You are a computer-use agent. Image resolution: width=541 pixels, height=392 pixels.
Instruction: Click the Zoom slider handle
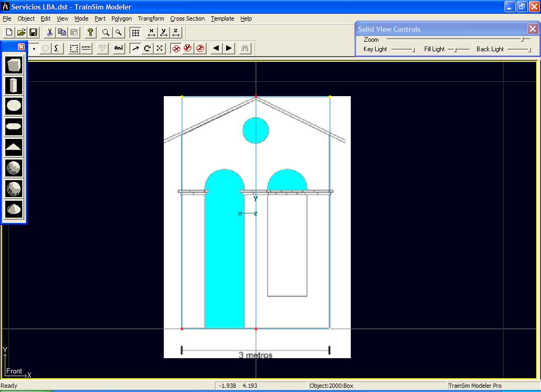(x=523, y=40)
